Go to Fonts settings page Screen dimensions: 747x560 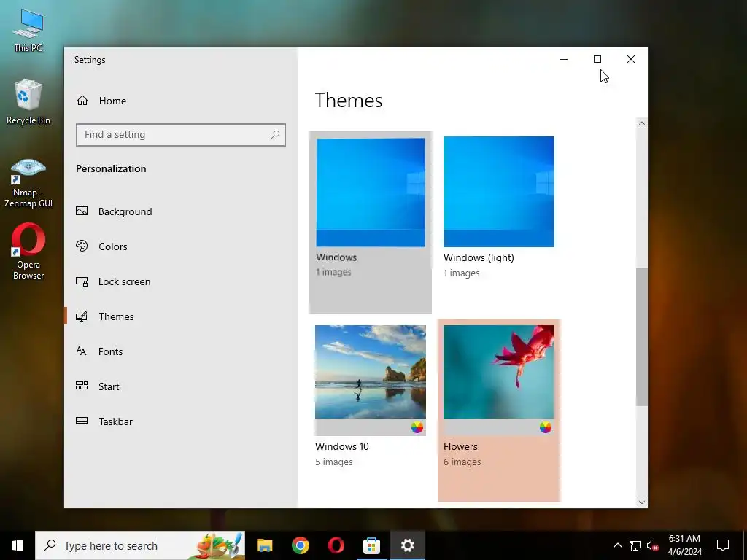(111, 351)
